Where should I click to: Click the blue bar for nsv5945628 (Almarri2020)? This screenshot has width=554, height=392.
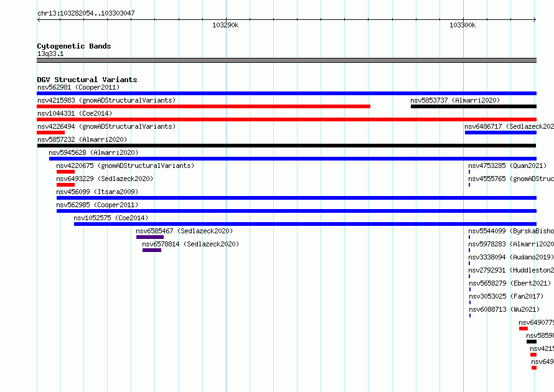pyautogui.click(x=293, y=159)
